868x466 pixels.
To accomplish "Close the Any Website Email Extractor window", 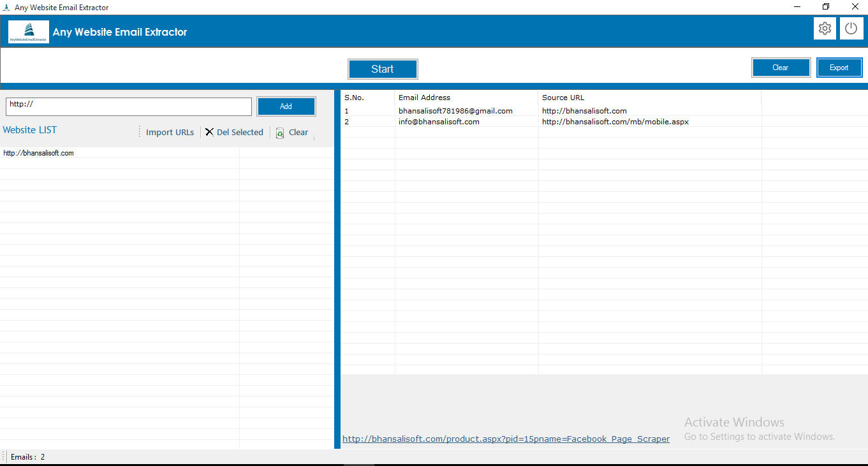I will coord(855,7).
